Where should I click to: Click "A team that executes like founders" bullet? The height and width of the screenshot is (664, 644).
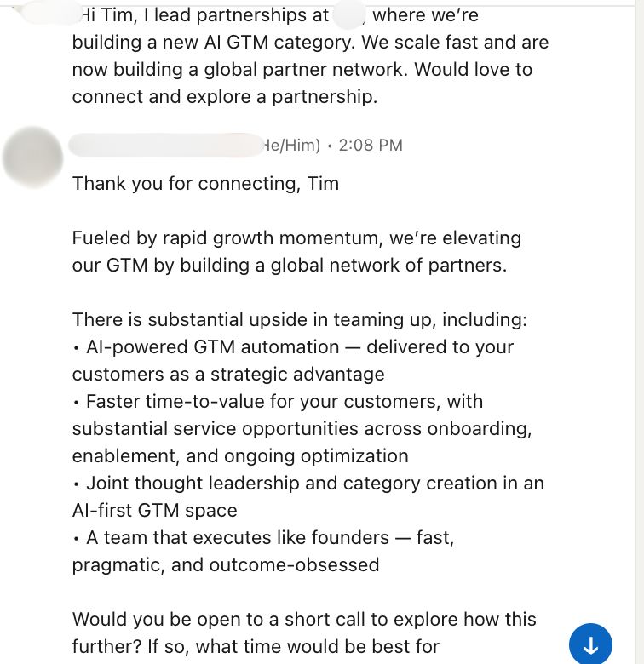262,538
